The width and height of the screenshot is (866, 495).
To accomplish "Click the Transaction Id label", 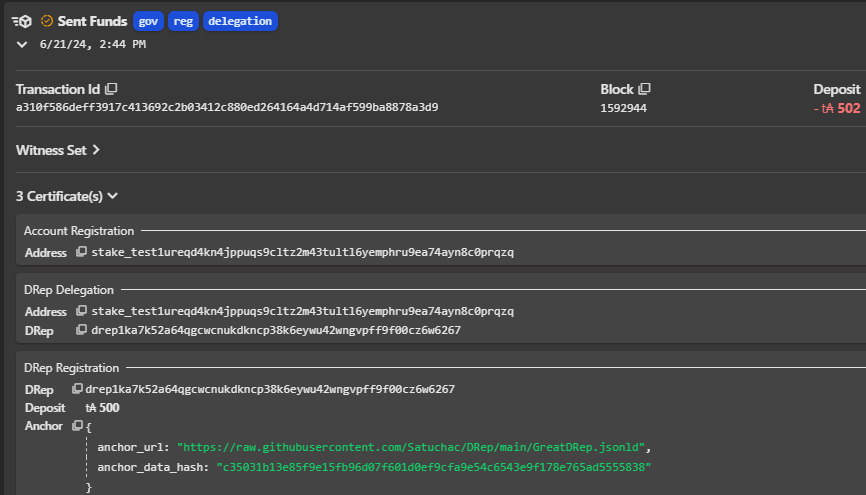I will click(58, 89).
